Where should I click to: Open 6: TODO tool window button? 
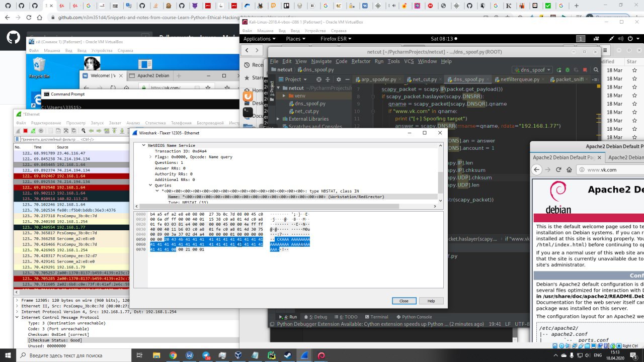point(347,317)
